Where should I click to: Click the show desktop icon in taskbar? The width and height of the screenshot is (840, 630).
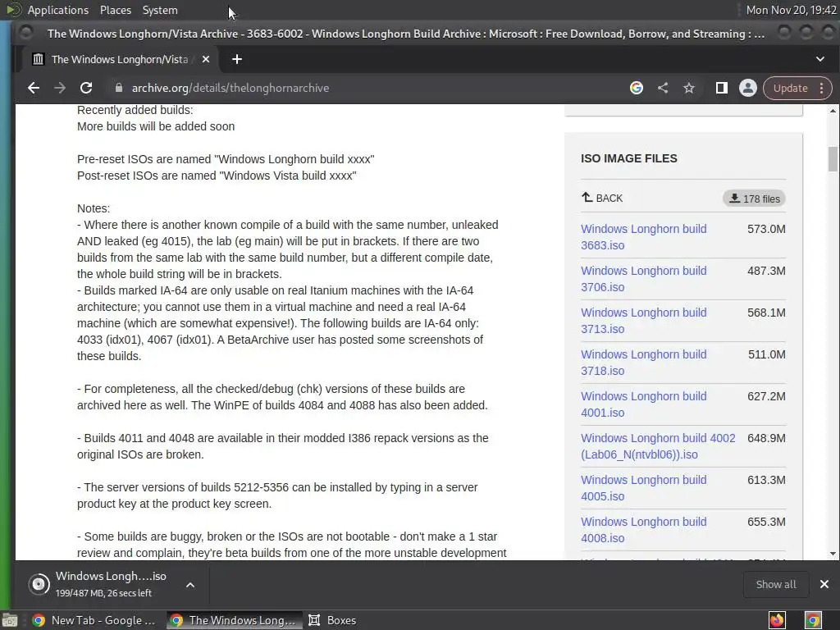pyautogui.click(x=10, y=620)
